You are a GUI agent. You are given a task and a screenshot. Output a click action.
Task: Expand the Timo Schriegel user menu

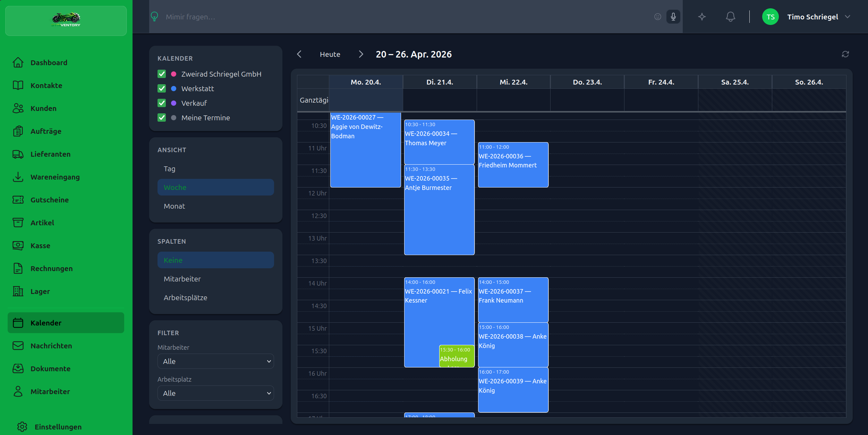[847, 17]
